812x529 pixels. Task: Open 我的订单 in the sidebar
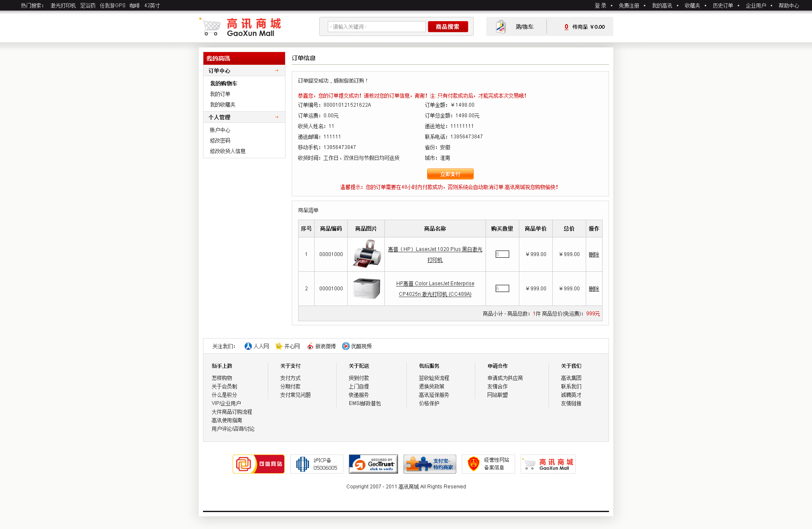[x=220, y=94]
